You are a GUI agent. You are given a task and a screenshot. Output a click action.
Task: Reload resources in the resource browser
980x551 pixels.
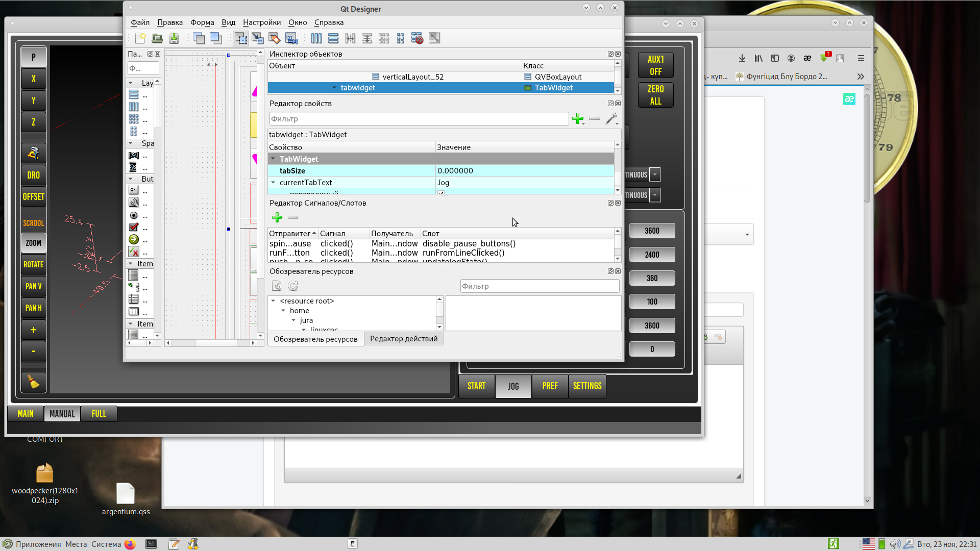293,286
